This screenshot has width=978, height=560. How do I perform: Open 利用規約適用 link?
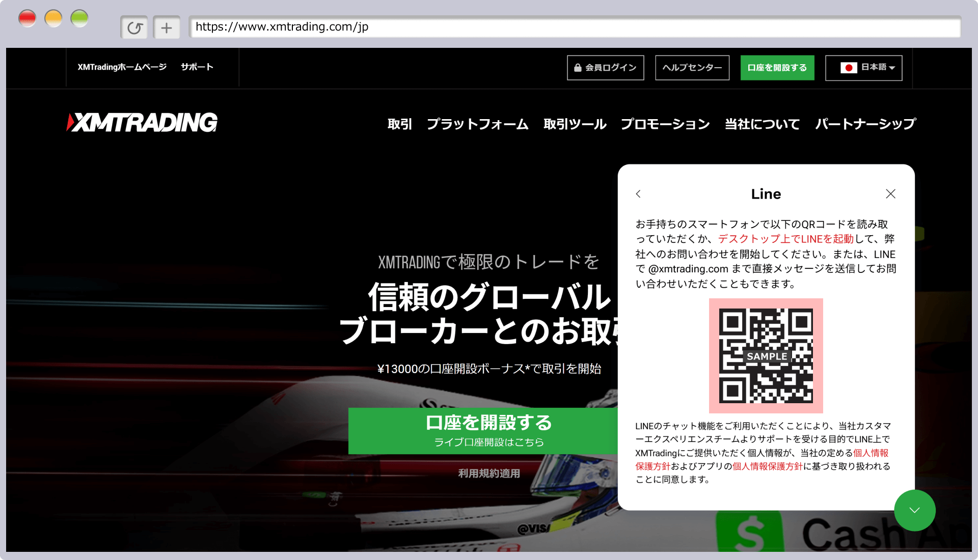489,473
